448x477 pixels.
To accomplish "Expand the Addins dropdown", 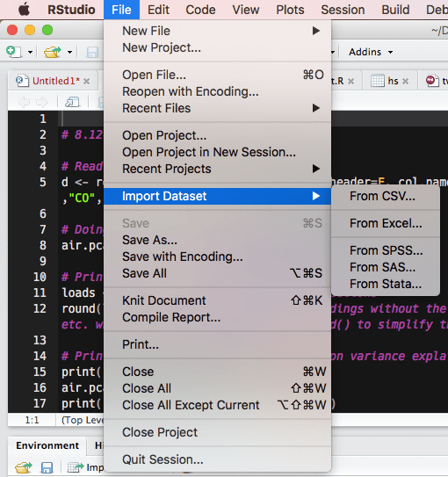I will tap(371, 52).
